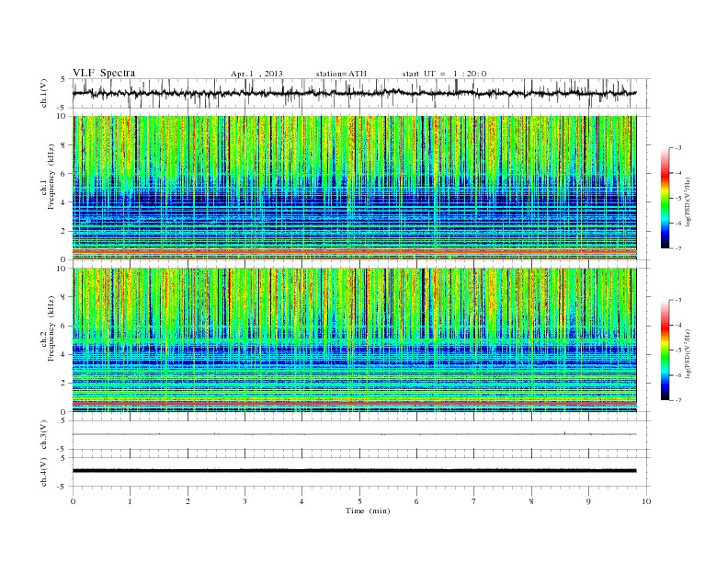Click the "4" kHz tick on ch.1 spectrogram

(64, 202)
